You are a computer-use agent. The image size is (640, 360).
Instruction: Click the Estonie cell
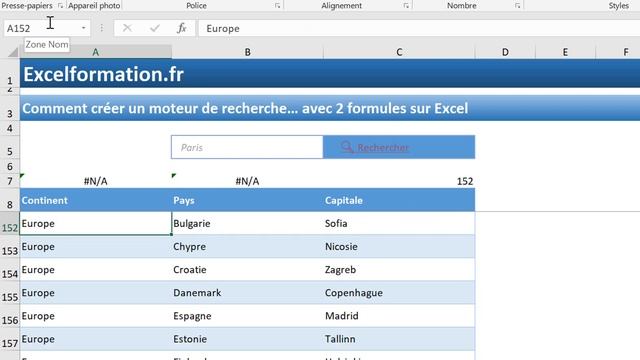[247, 339]
